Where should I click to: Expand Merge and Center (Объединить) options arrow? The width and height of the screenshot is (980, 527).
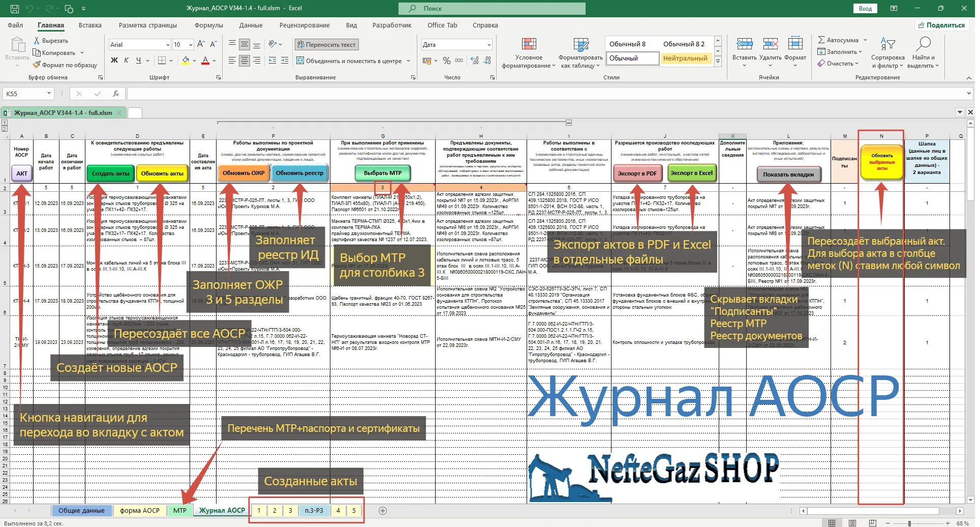pos(408,61)
